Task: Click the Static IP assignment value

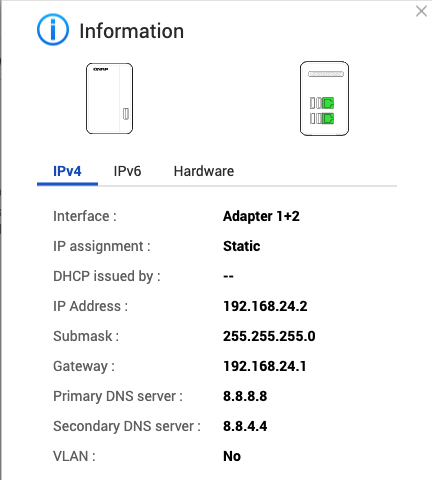Action: [241, 246]
